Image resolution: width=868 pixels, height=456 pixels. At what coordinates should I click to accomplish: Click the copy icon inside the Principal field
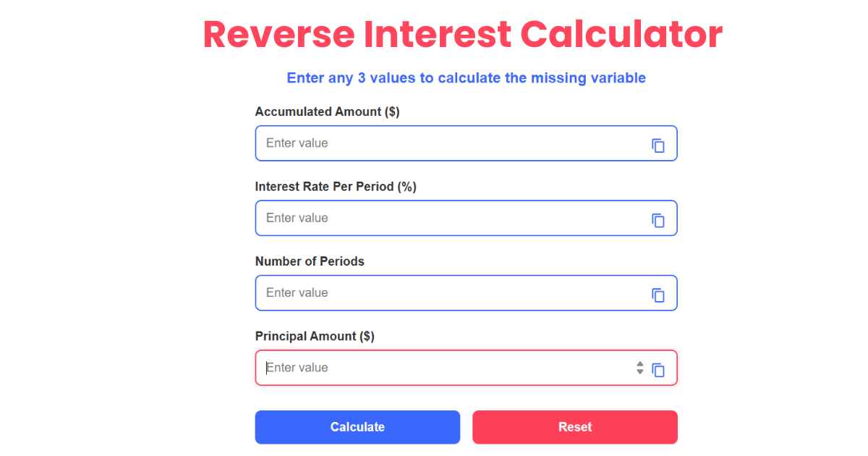click(x=658, y=370)
